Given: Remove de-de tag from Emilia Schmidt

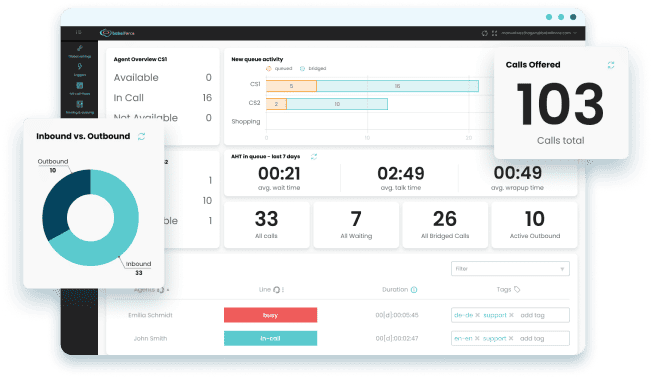Looking at the screenshot, I should coord(477,315).
